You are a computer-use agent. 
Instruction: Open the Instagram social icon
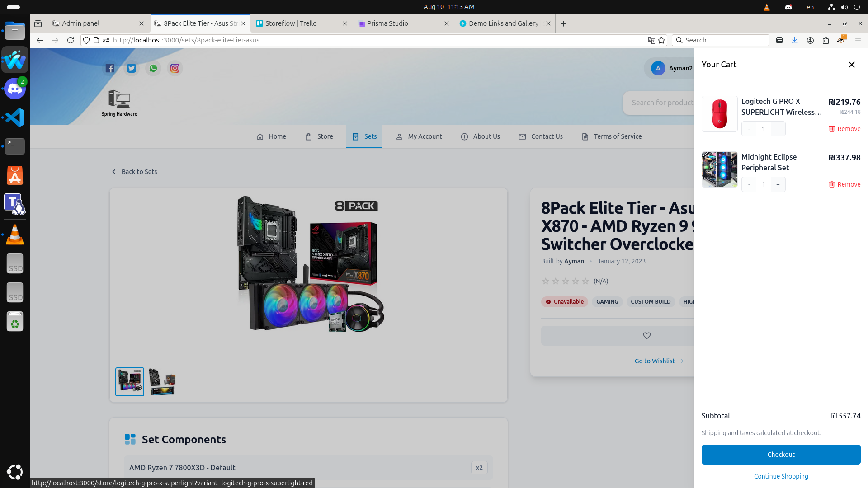pos(175,68)
